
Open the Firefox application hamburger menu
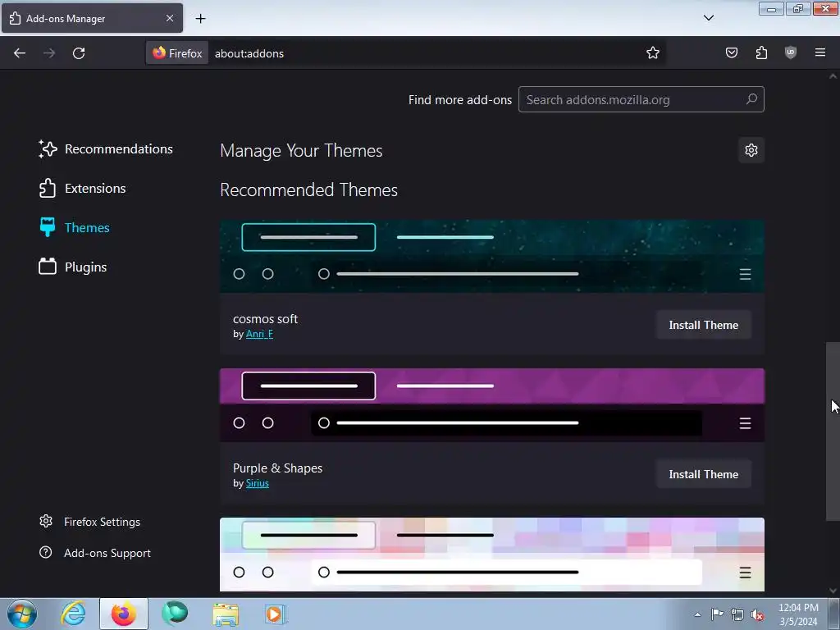tap(820, 52)
